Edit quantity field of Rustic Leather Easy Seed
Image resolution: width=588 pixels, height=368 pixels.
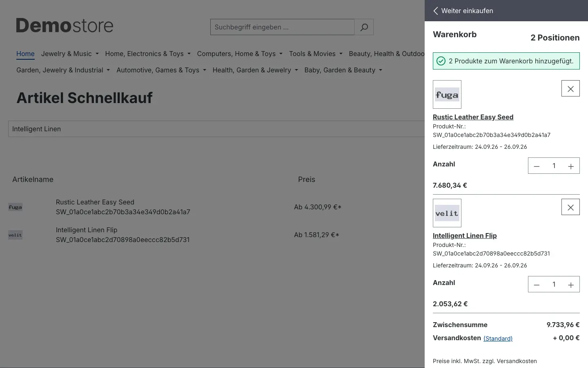(x=554, y=166)
